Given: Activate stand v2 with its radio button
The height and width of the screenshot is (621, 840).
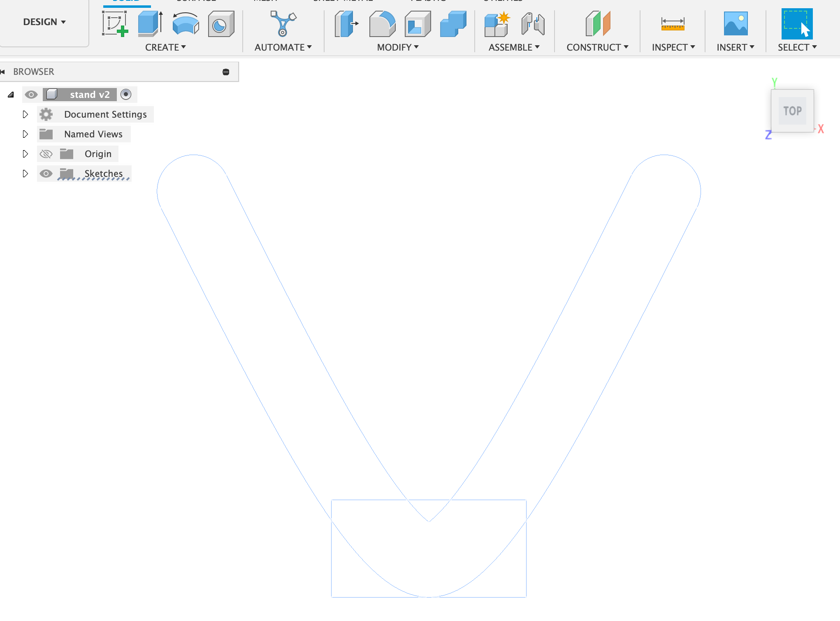Looking at the screenshot, I should point(126,94).
